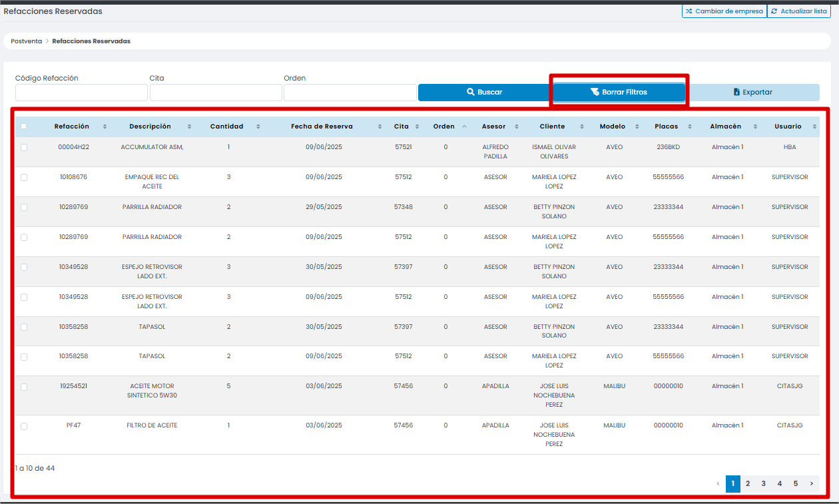Sort by Descripción column arrows
This screenshot has width=839, height=504.
190,126
